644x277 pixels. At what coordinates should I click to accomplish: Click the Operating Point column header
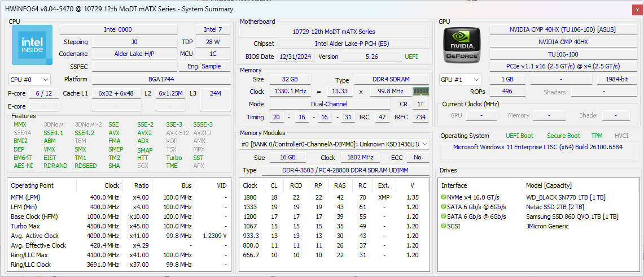(x=32, y=185)
